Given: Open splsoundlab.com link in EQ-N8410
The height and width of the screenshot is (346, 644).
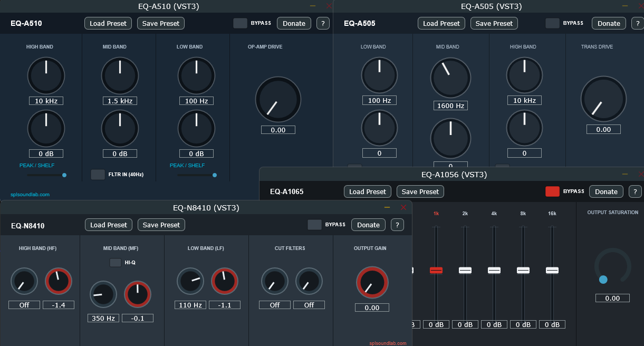Looking at the screenshot, I should (388, 343).
